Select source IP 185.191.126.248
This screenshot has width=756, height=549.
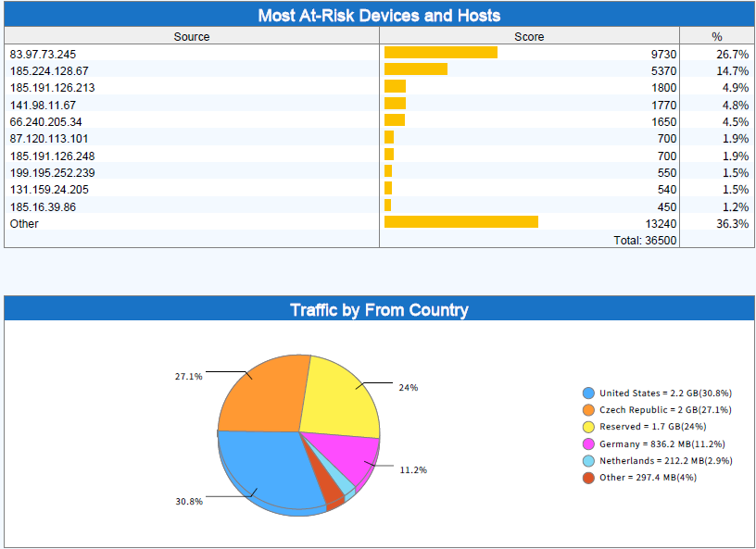click(52, 156)
